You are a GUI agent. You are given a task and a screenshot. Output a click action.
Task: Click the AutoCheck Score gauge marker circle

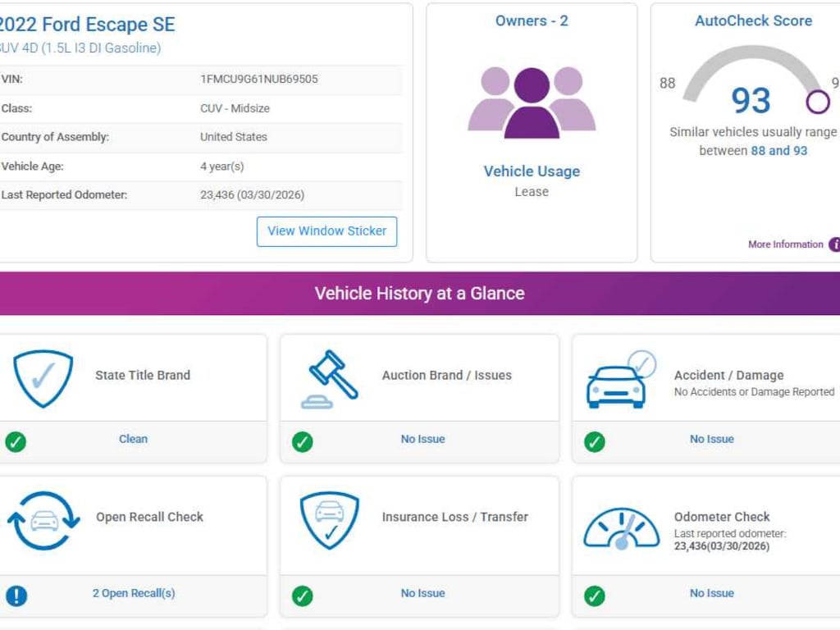click(x=818, y=102)
